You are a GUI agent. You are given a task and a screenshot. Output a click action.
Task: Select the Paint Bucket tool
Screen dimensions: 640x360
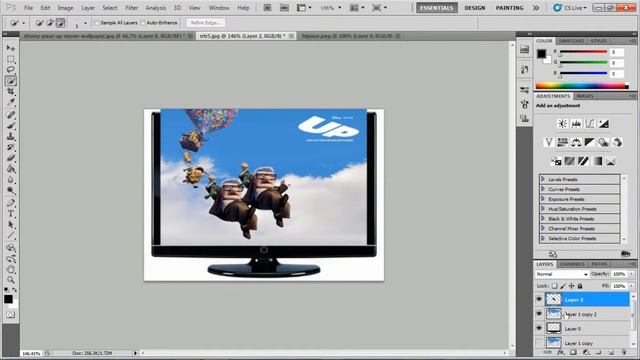[11, 169]
